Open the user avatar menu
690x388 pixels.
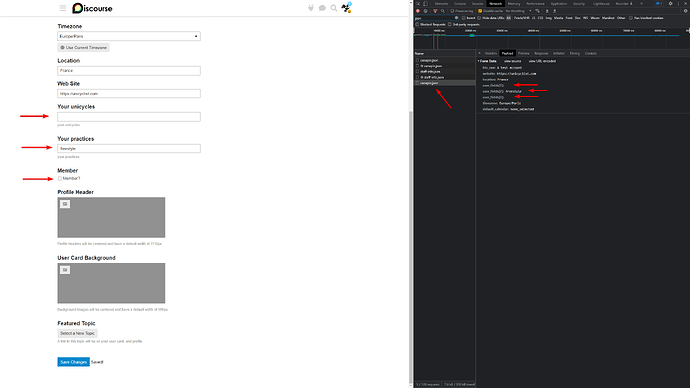tap(347, 7)
